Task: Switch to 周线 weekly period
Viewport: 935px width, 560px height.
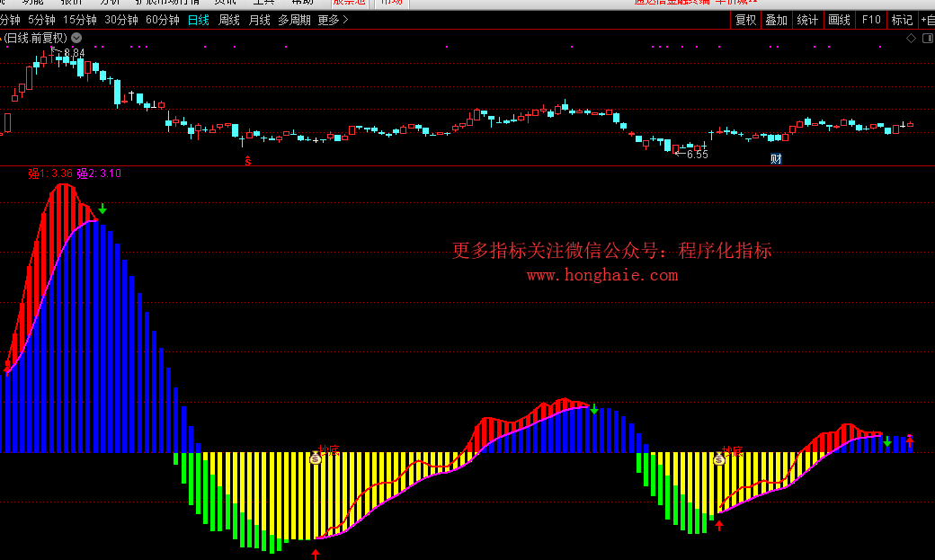Action: coord(229,20)
